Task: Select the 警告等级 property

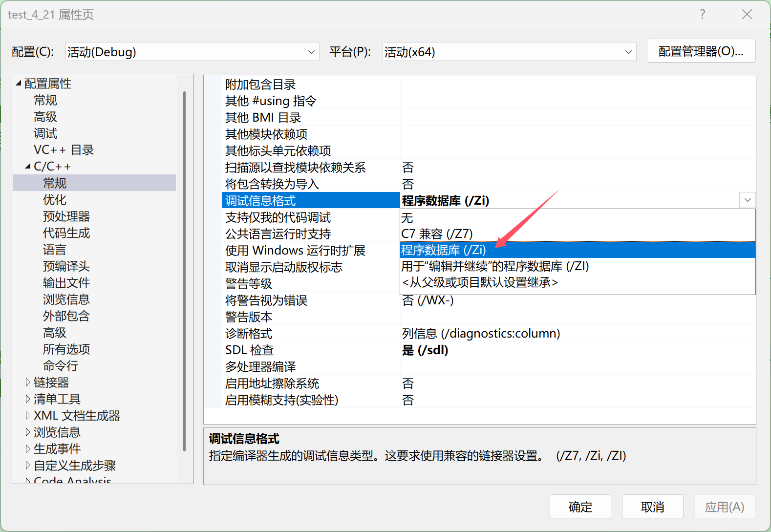Action: pos(311,284)
